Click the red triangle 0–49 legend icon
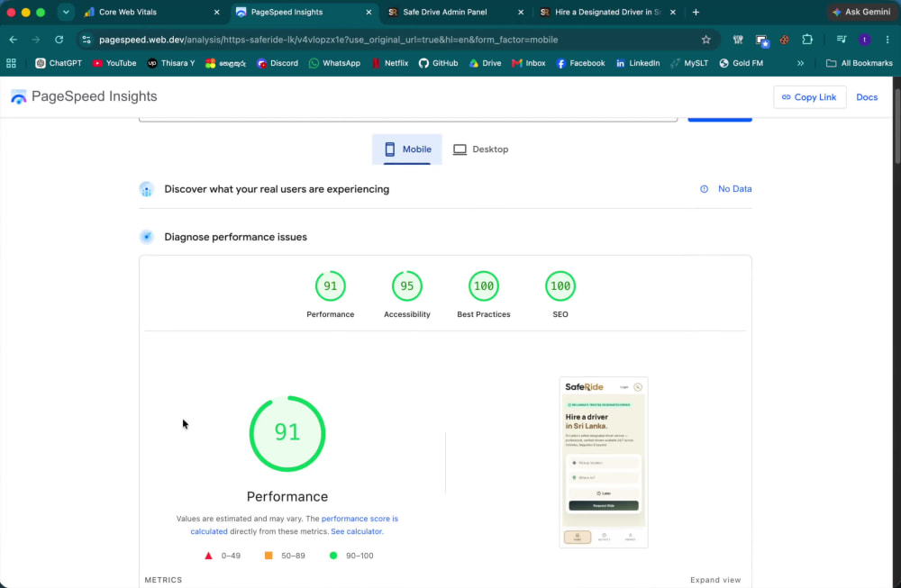The height and width of the screenshot is (588, 901). point(209,556)
